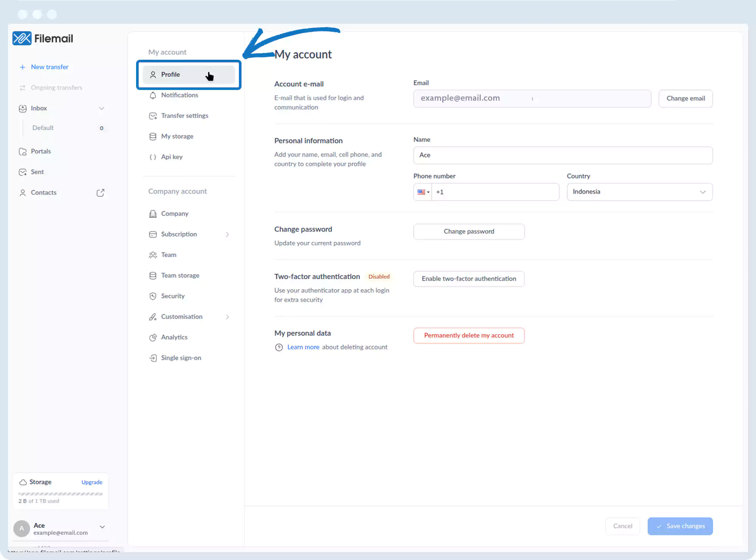Open the Ace account menu chevron
Screen dimensions: 756x560
[102, 527]
